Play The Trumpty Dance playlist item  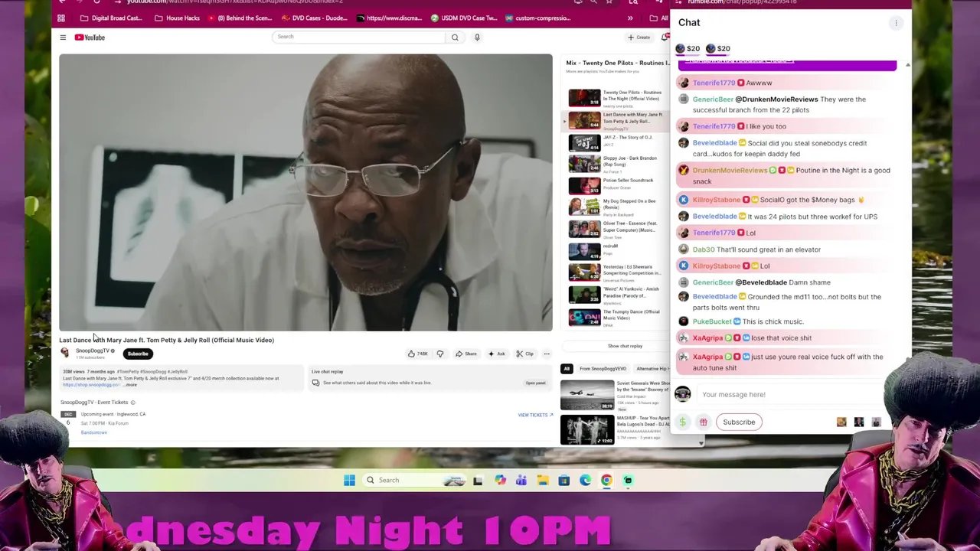coord(616,317)
